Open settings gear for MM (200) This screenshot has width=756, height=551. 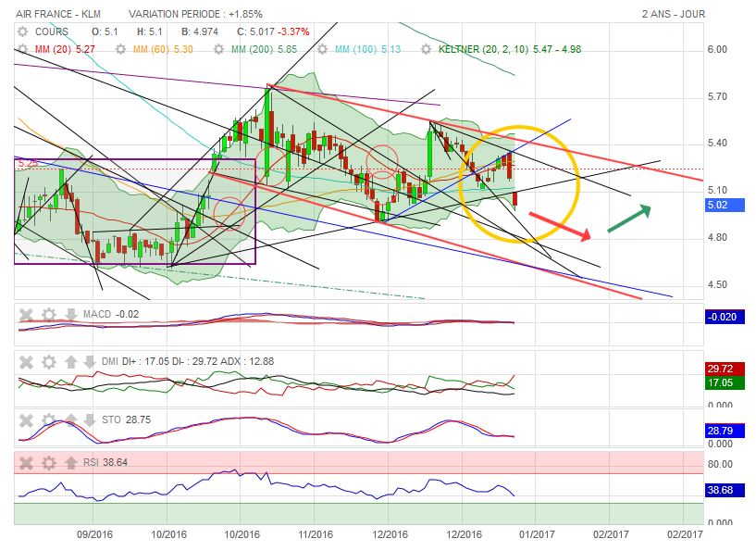click(x=219, y=49)
